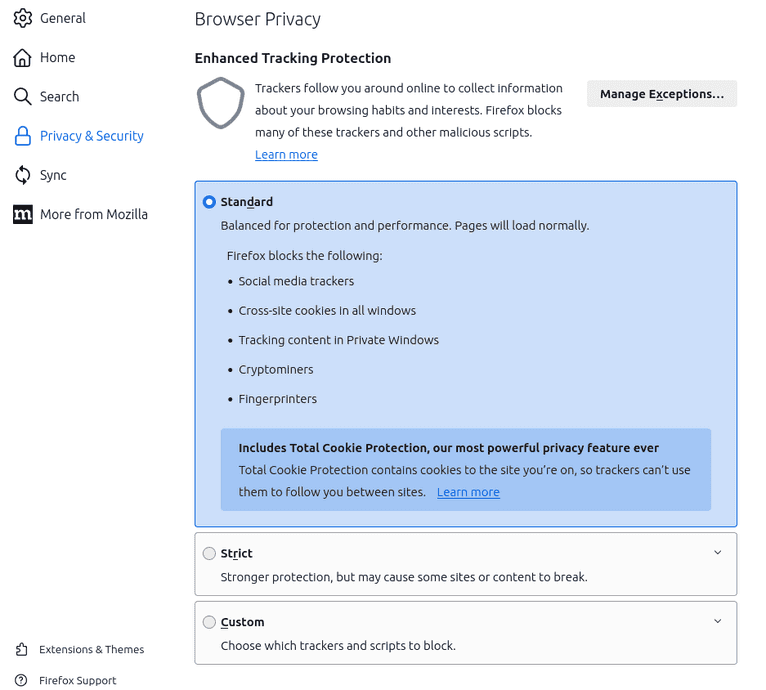The height and width of the screenshot is (690, 766).
Task: Click the Privacy & Security lock icon
Action: (x=22, y=136)
